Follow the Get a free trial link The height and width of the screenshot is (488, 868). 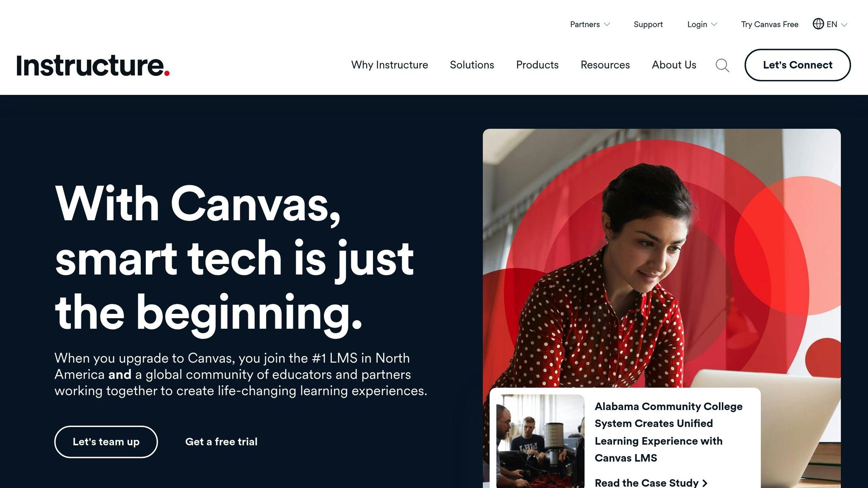click(x=221, y=441)
